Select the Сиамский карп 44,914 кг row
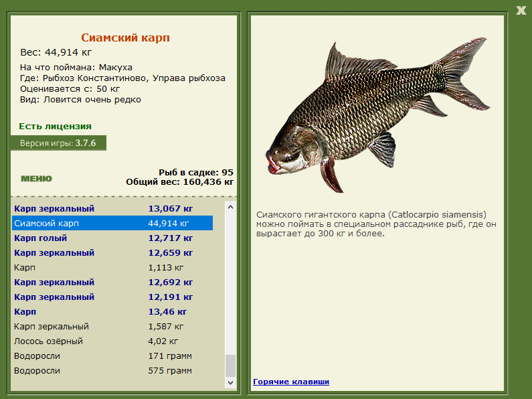 (x=112, y=223)
